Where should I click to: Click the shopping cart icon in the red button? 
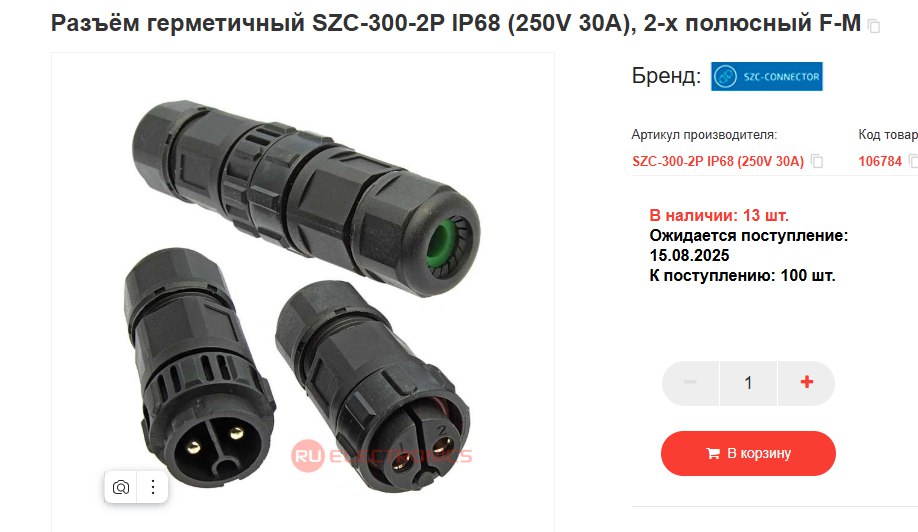[713, 454]
